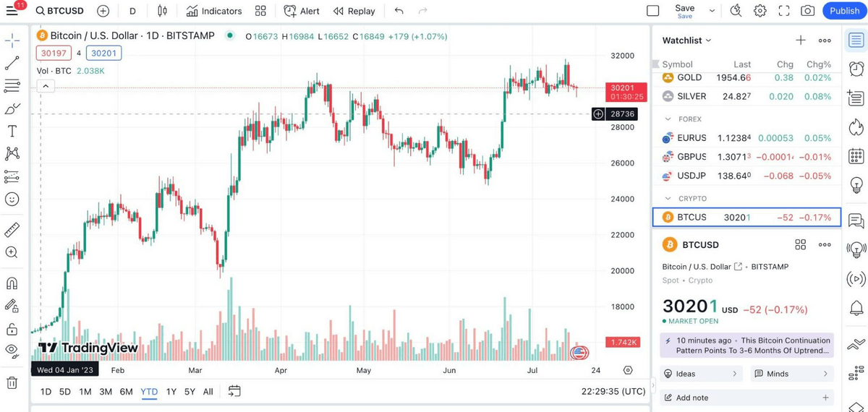Click the Magnet mode icon
Screen dimensions: 868x412
12,283
